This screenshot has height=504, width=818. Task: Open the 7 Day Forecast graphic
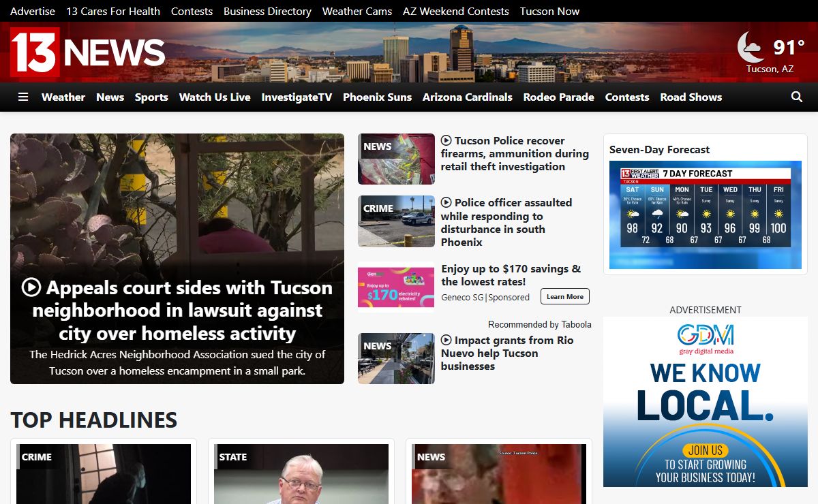click(706, 215)
